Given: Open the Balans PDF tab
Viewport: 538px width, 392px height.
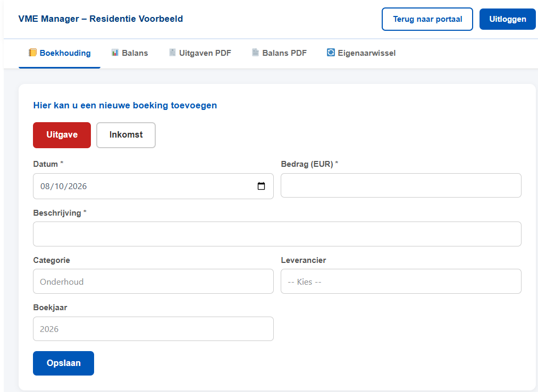Looking at the screenshot, I should click(x=279, y=53).
